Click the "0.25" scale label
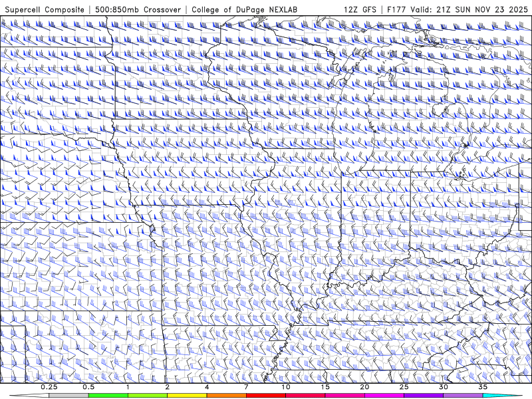Viewport: 532px width, 399px height. click(49, 387)
